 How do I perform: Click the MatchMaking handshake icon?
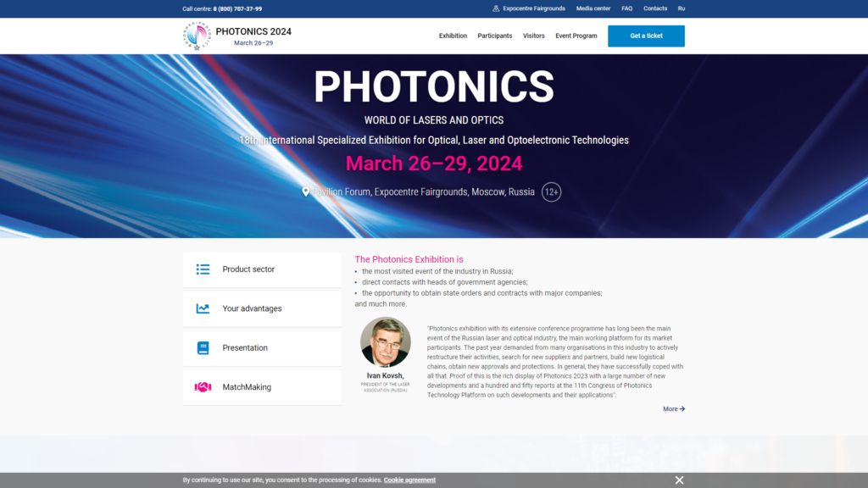(203, 387)
